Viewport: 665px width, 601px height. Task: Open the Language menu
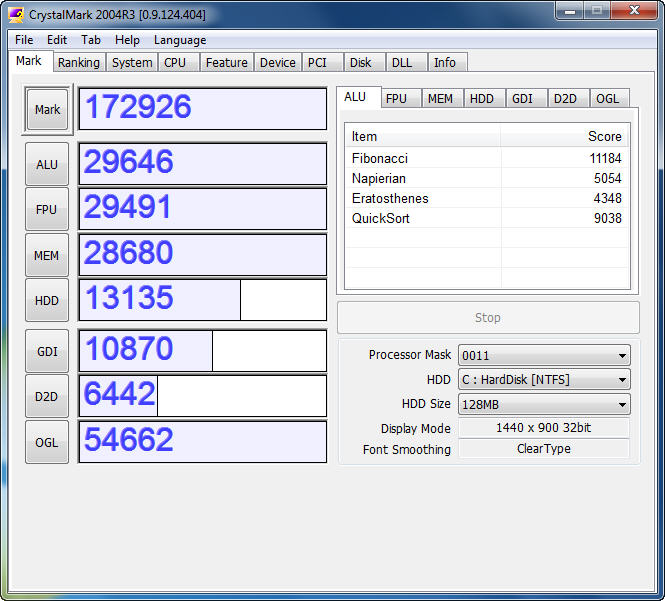coord(180,40)
